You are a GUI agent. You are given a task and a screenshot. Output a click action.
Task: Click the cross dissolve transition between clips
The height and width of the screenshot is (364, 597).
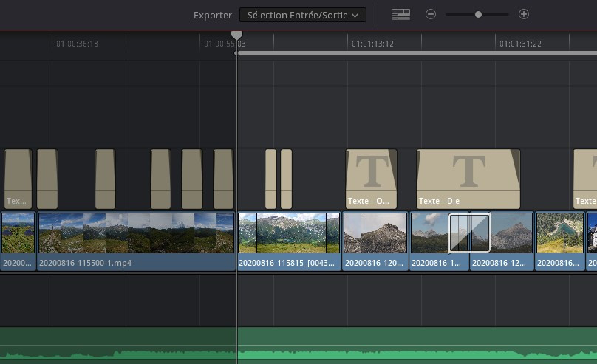469,233
